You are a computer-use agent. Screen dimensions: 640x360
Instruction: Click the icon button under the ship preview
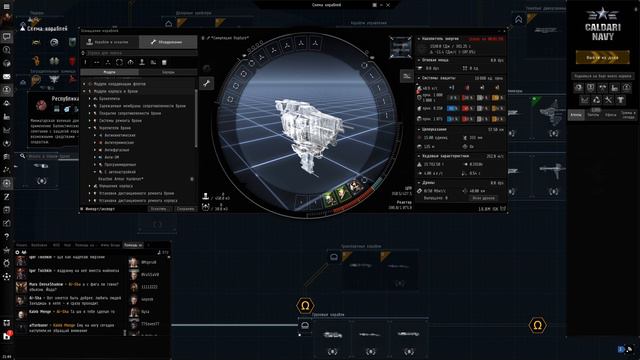click(x=407, y=76)
